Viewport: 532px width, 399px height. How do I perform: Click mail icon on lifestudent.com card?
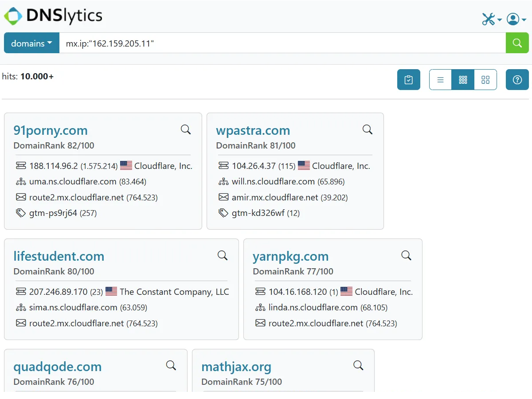(x=21, y=323)
